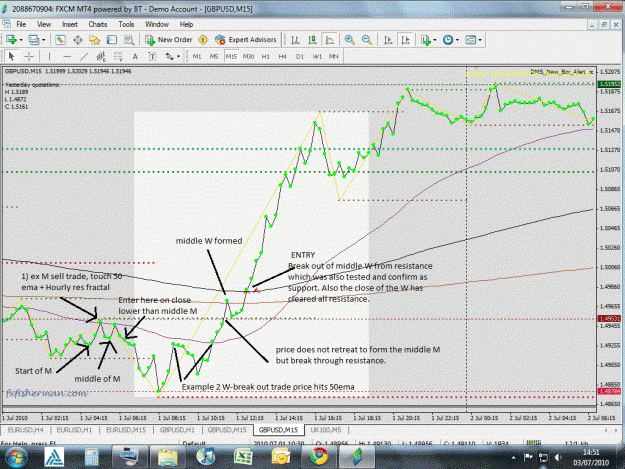The height and width of the screenshot is (469, 625).
Task: Switch timeframe to M1
Action: click(197, 57)
